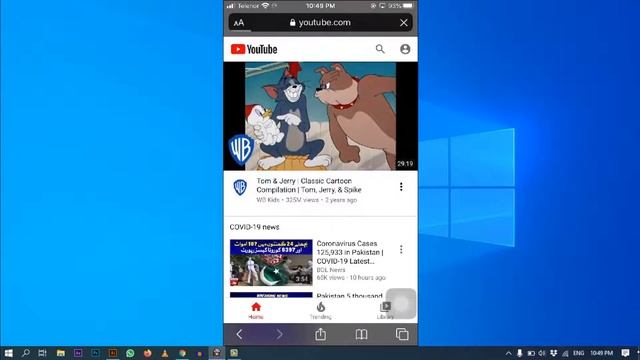Screen dimensions: 640x360
Task: Play the Tom & Jerry video thumbnail
Action: pyautogui.click(x=320, y=116)
